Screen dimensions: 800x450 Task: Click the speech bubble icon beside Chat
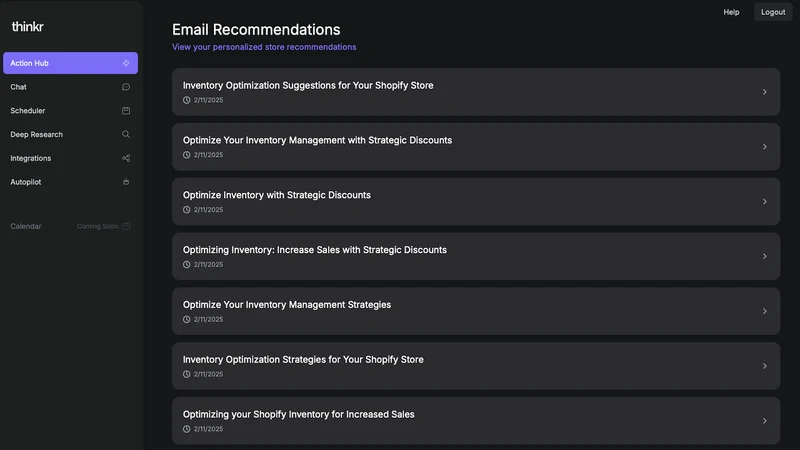click(126, 87)
